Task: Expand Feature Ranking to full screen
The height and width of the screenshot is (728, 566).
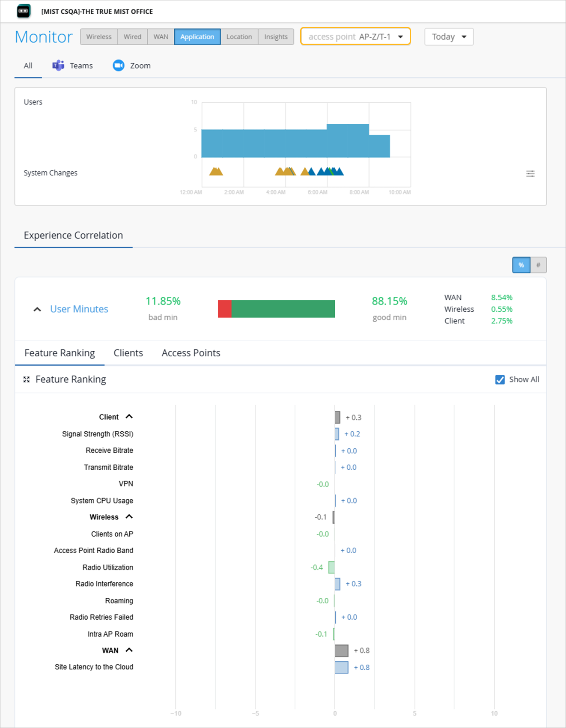Action: point(27,379)
